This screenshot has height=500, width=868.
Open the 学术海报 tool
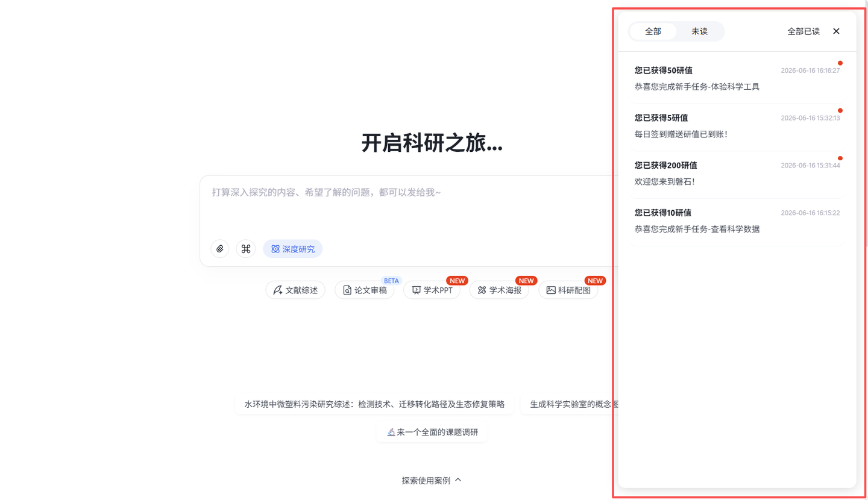tap(499, 290)
